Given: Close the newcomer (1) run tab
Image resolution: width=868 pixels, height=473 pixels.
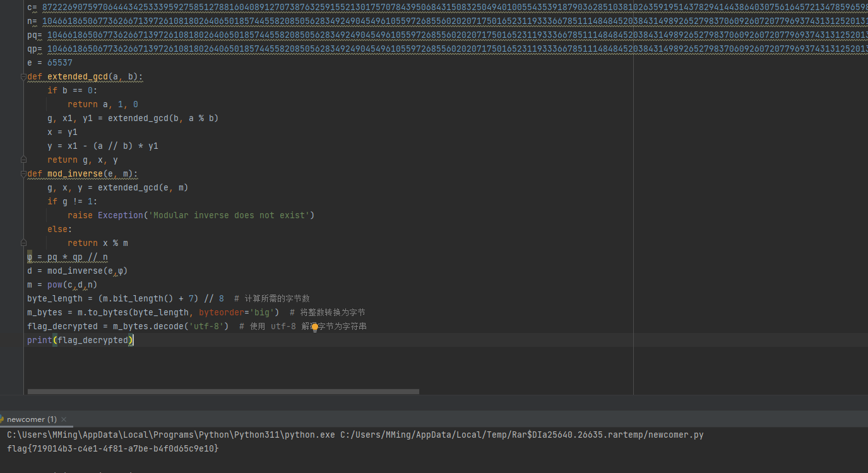Looking at the screenshot, I should pos(64,419).
